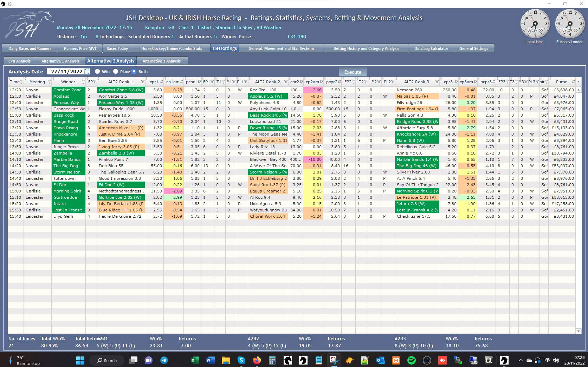Viewport: 588px width, 367px height.
Task: Click the Analysis Date input field
Action: pyautogui.click(x=66, y=71)
